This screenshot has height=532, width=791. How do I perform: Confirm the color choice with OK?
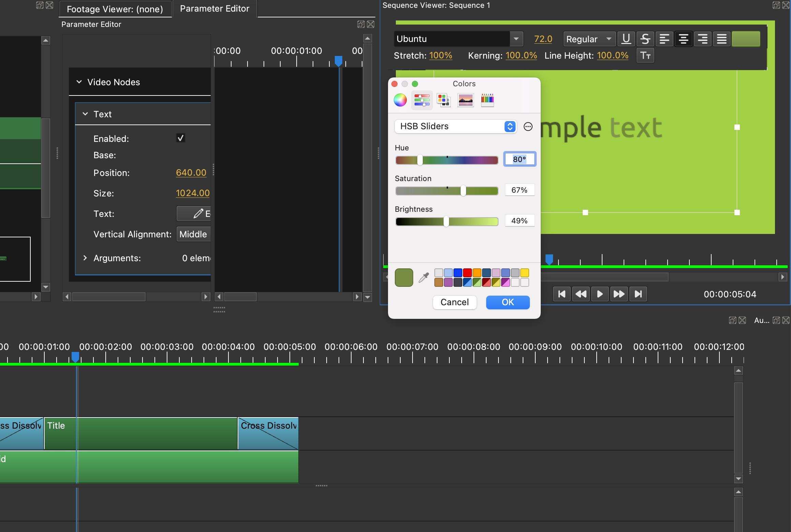[508, 302]
